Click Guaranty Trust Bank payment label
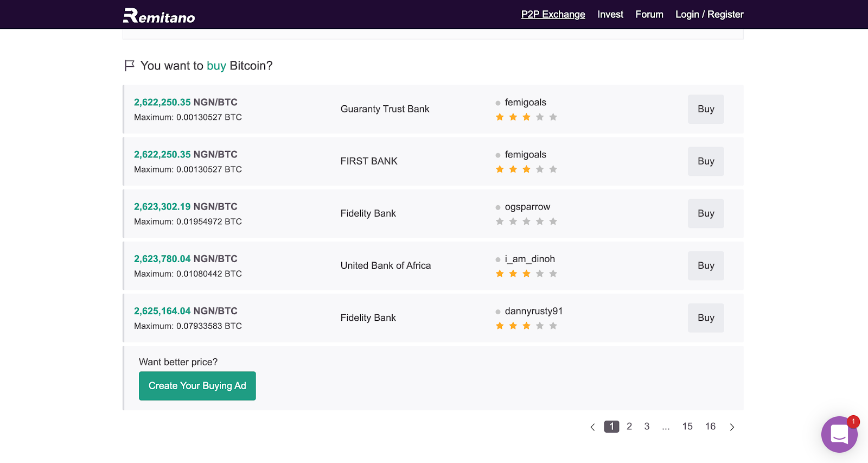Image resolution: width=868 pixels, height=463 pixels. pos(385,109)
